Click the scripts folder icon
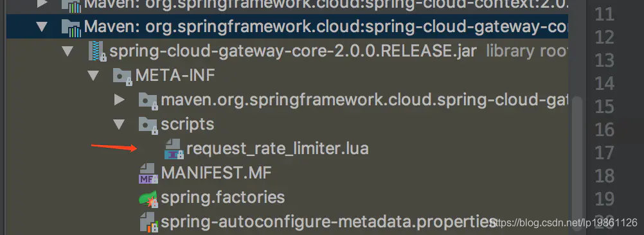Viewport: 644px width, 235px height. [x=148, y=125]
